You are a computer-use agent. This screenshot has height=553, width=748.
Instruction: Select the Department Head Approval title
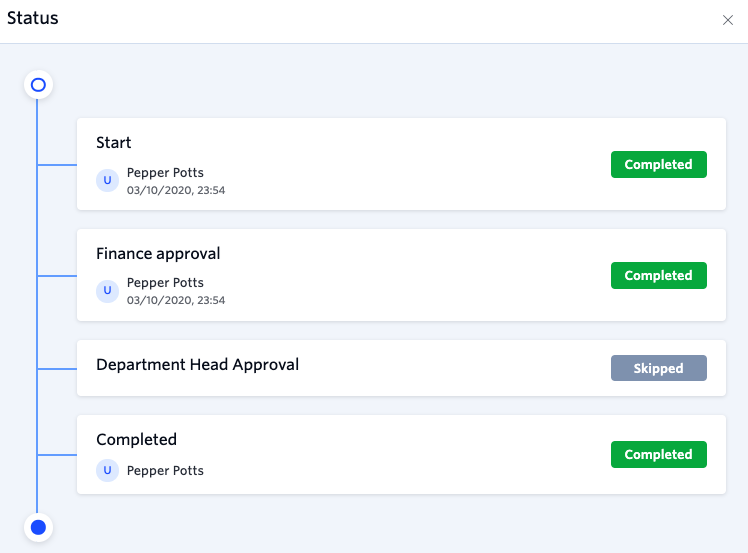[x=197, y=365]
